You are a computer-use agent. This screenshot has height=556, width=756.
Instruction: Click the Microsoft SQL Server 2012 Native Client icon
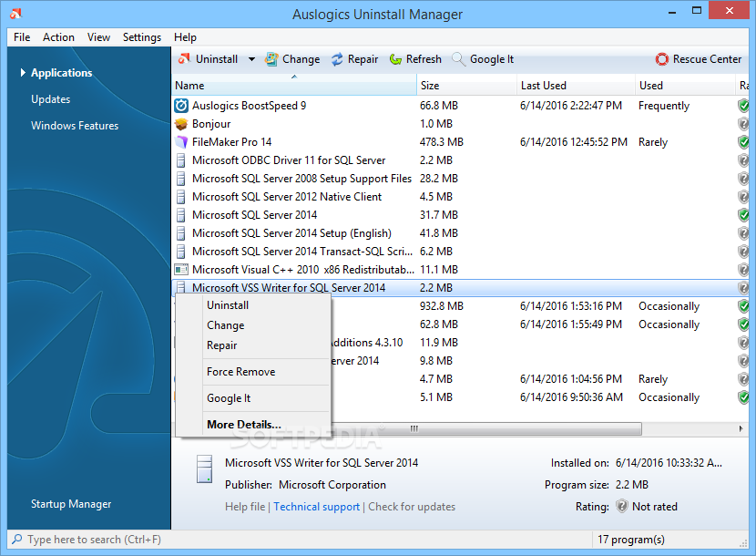pyautogui.click(x=181, y=197)
